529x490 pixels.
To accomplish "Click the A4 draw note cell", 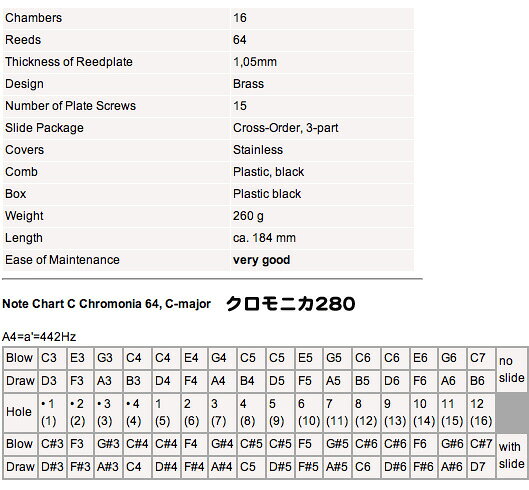I will click(x=222, y=381).
